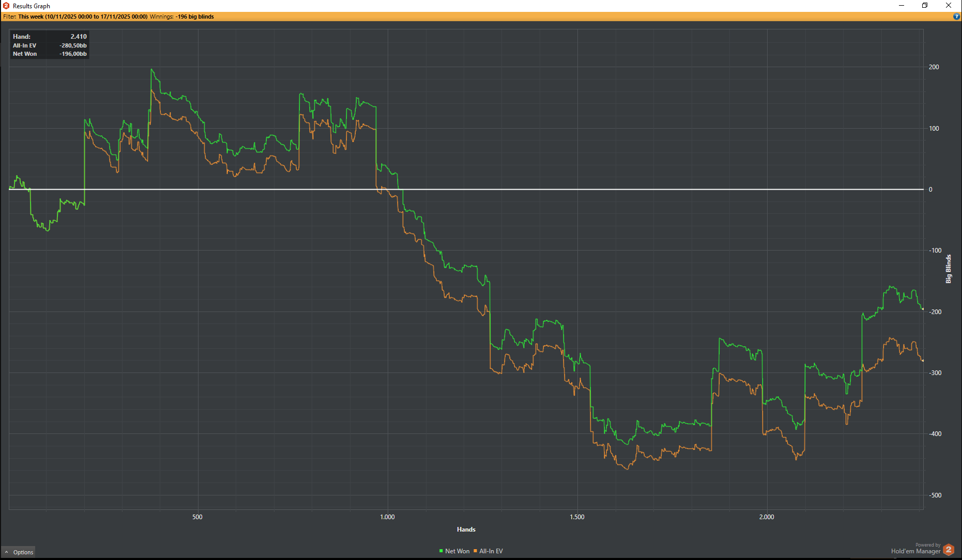Screen dimensions: 962x560
Task: Click the "Net Won" label in the stats box
Action: [x=25, y=54]
